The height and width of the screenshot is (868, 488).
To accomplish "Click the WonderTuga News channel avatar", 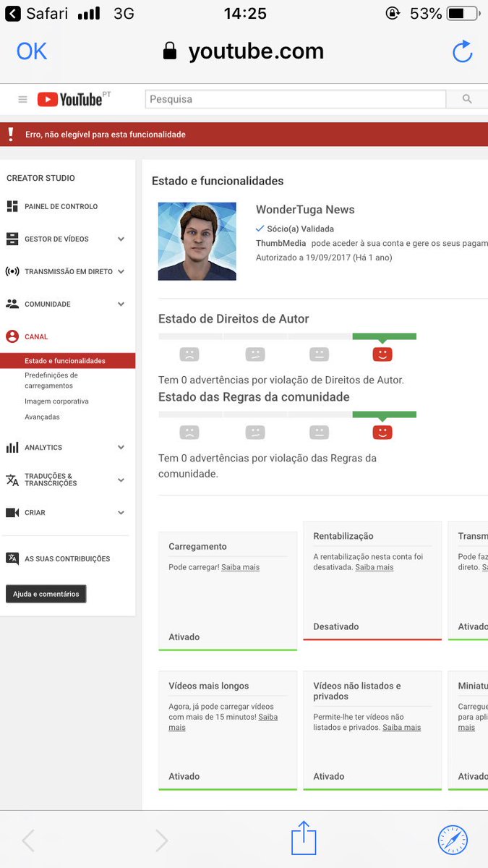I will coord(197,242).
